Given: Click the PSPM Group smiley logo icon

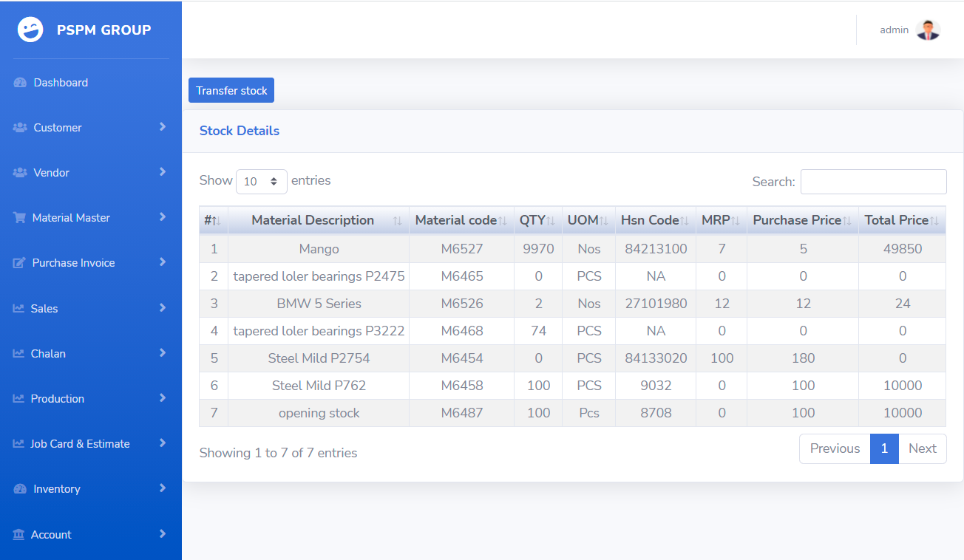Looking at the screenshot, I should click(30, 30).
